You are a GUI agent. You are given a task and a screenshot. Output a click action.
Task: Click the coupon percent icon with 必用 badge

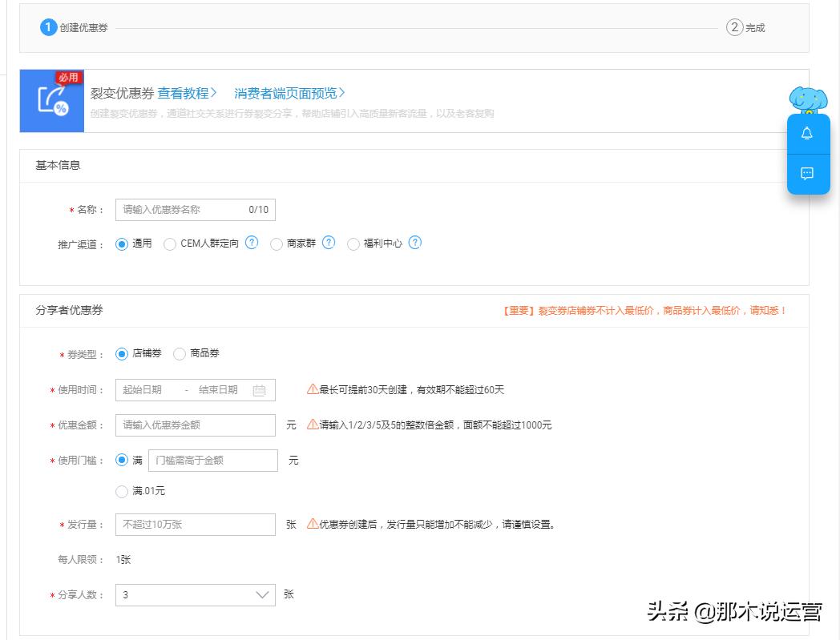[x=51, y=100]
